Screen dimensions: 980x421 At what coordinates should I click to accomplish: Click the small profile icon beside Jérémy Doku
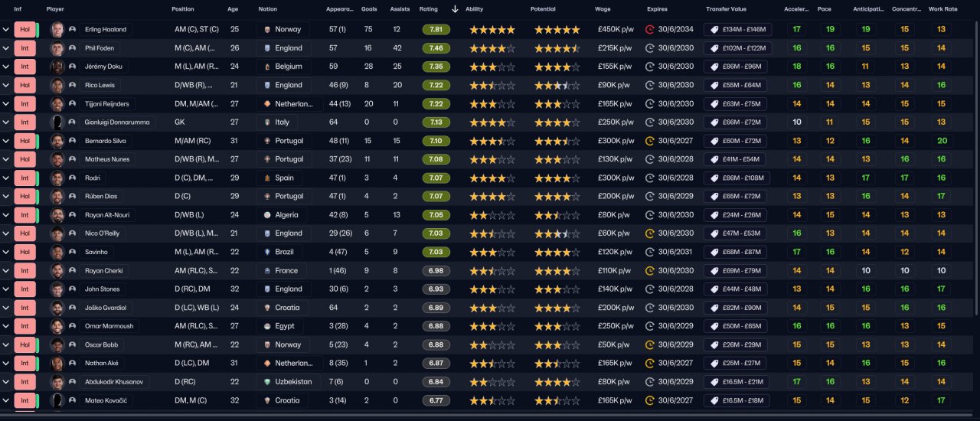click(x=72, y=67)
